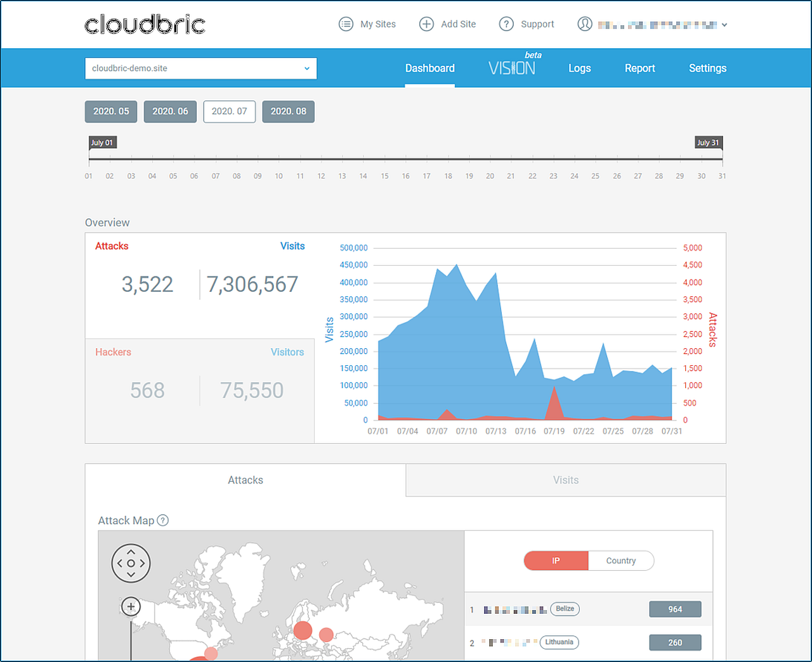Click the Visitors count 75,550
Image resolution: width=812 pixels, height=662 pixels.
coord(252,391)
